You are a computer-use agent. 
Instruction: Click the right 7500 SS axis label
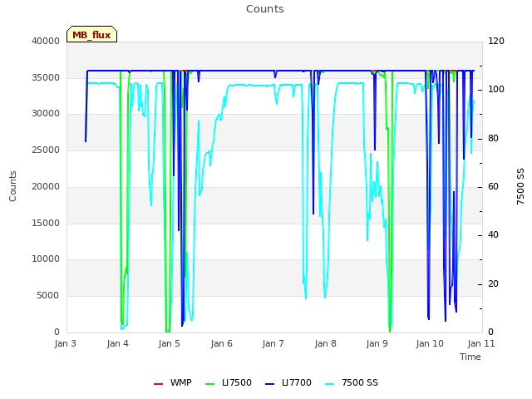pos(520,186)
